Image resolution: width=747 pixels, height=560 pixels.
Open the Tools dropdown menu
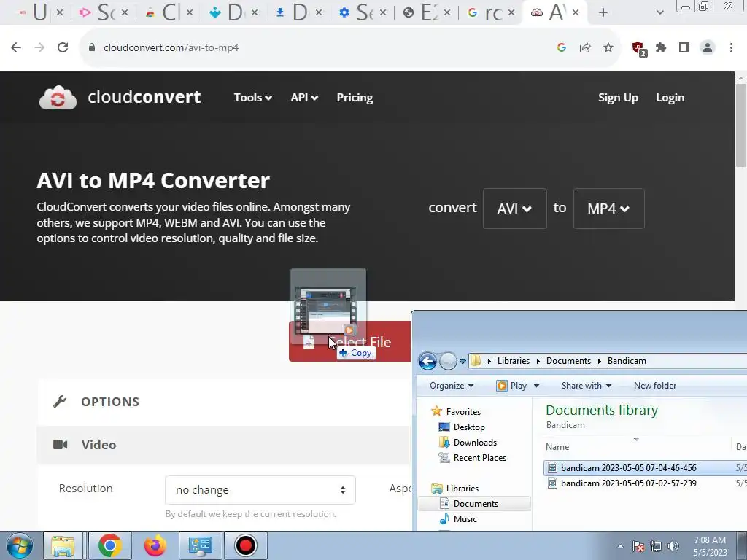click(x=253, y=97)
